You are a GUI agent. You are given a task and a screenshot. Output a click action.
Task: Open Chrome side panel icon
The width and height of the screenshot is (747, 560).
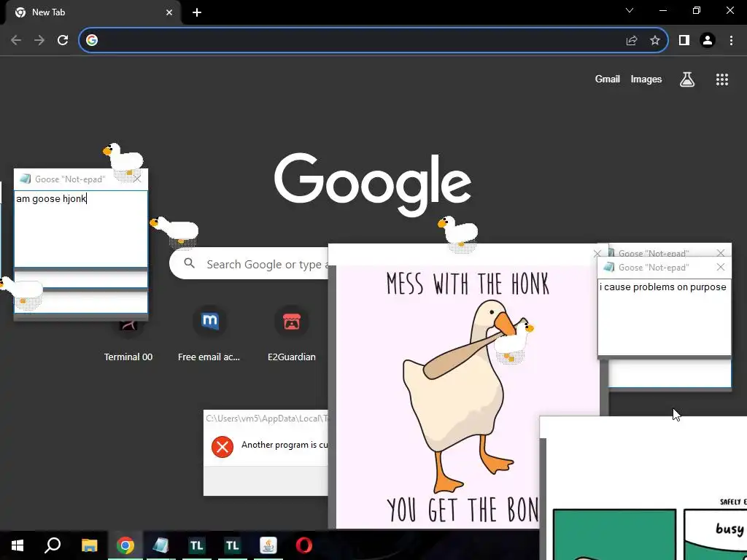point(684,41)
